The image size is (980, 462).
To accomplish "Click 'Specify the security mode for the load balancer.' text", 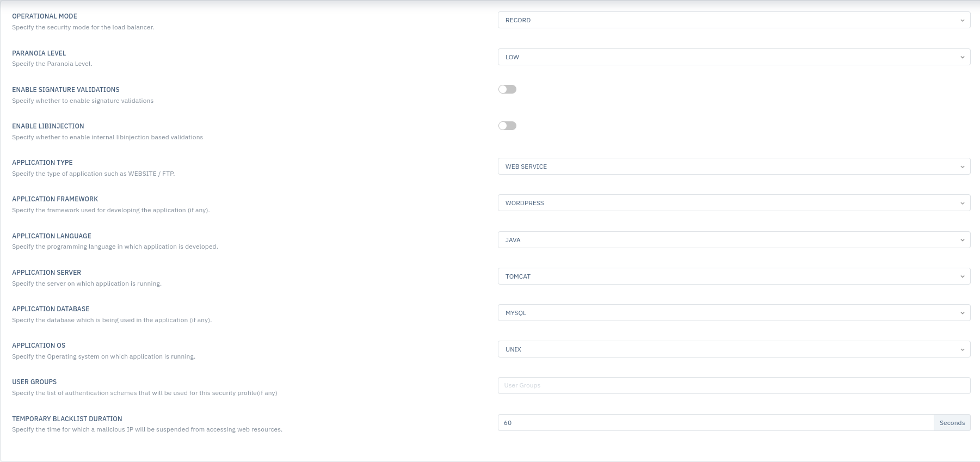I will click(x=83, y=27).
